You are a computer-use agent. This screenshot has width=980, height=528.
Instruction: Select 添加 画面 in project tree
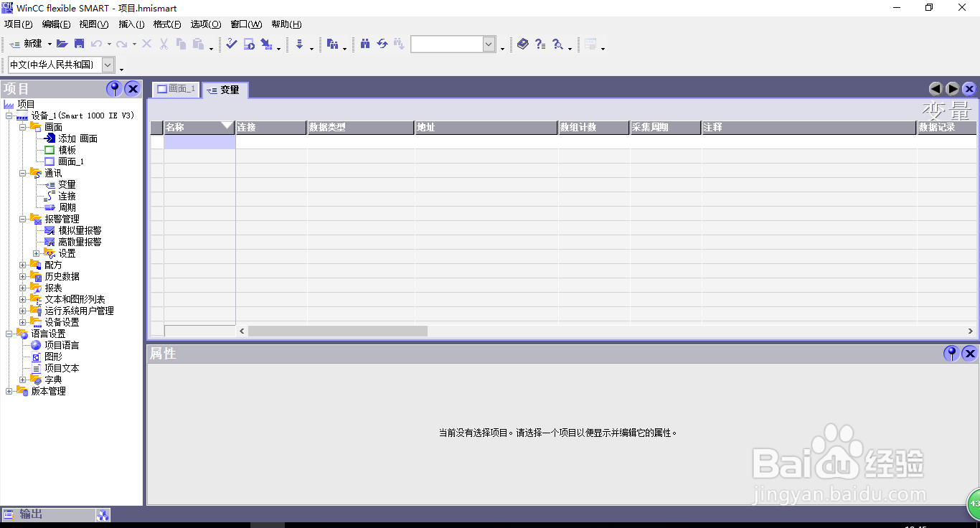tap(77, 138)
